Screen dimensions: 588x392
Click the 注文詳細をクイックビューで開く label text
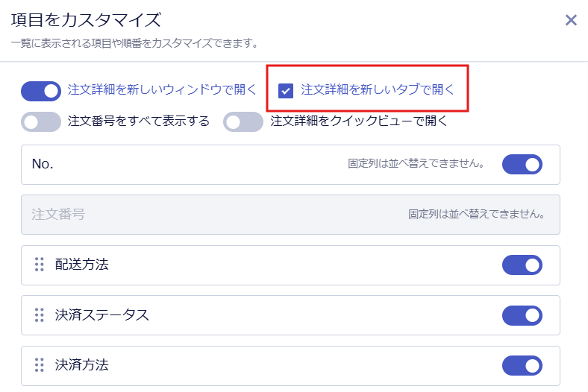point(359,121)
